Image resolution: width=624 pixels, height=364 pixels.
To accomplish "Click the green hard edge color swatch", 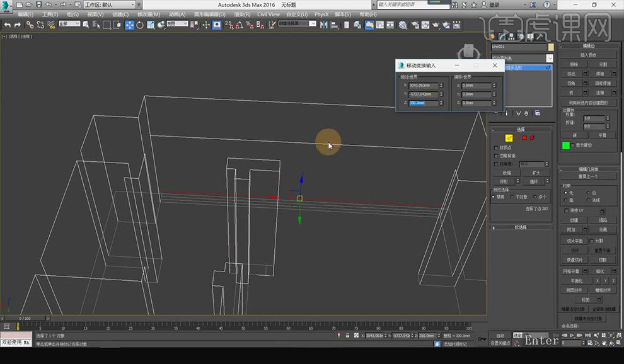I will [565, 145].
